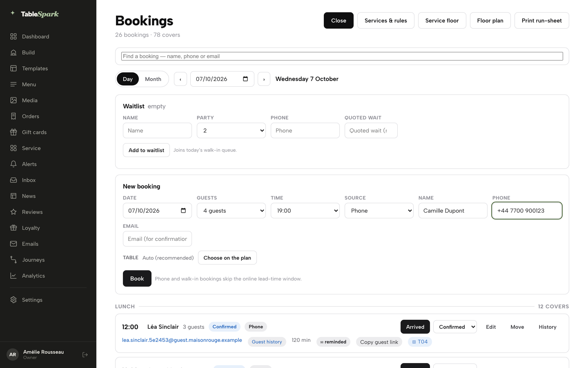Open Templates sidebar icon
Image resolution: width=588 pixels, height=368 pixels.
click(13, 68)
